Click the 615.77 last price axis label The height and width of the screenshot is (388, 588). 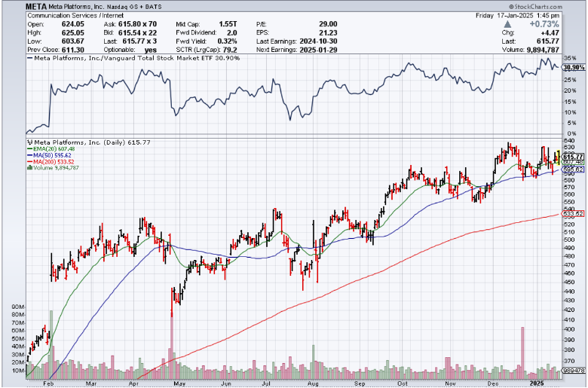574,156
